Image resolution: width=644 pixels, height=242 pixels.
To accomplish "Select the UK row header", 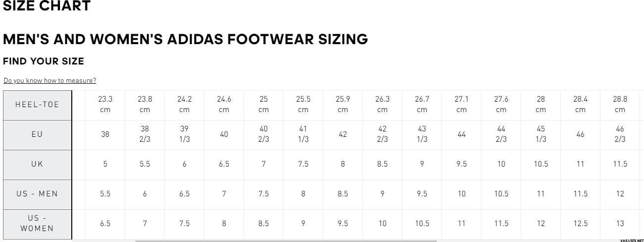I will 37,164.
